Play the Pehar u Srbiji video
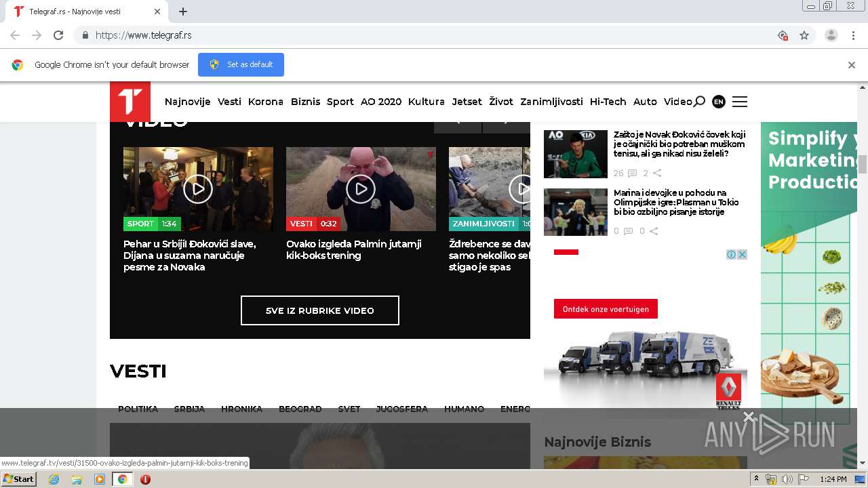The height and width of the screenshot is (488, 868). pyautogui.click(x=198, y=189)
